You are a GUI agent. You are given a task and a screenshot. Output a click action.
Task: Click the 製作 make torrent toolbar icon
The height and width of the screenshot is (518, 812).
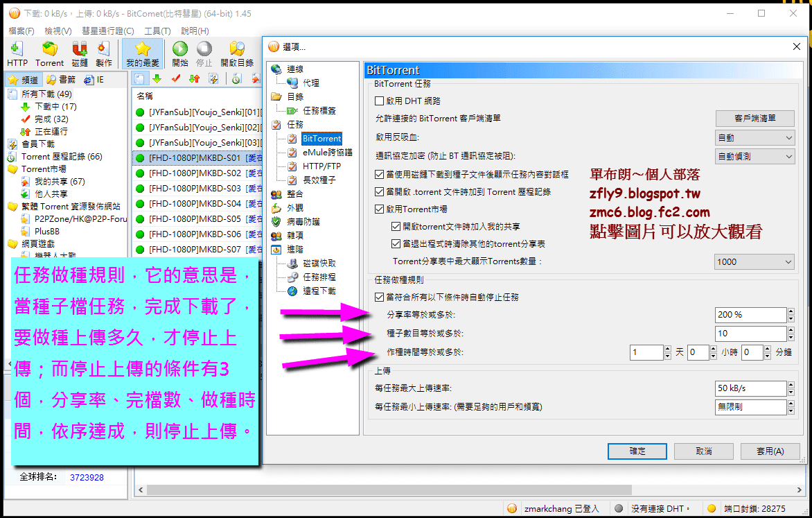tap(103, 54)
